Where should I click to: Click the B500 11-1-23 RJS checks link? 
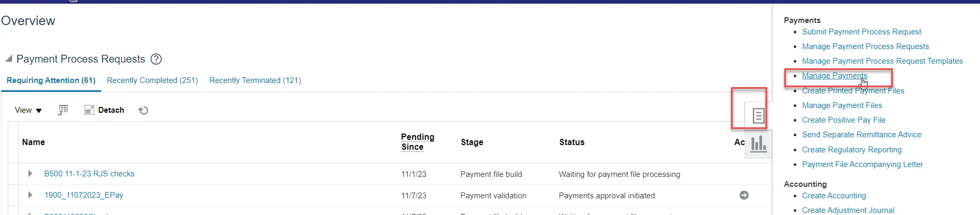89,174
